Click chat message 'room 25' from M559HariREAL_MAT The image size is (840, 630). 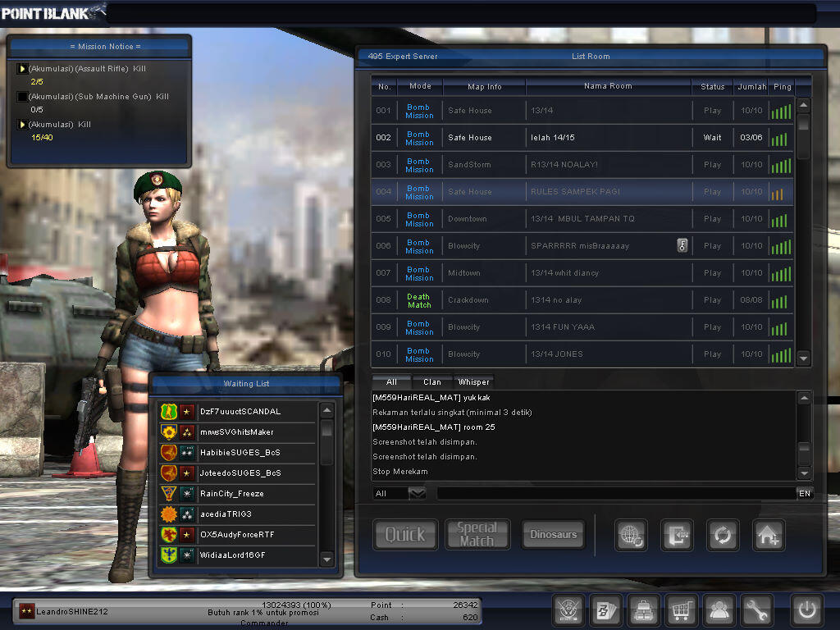tap(433, 427)
